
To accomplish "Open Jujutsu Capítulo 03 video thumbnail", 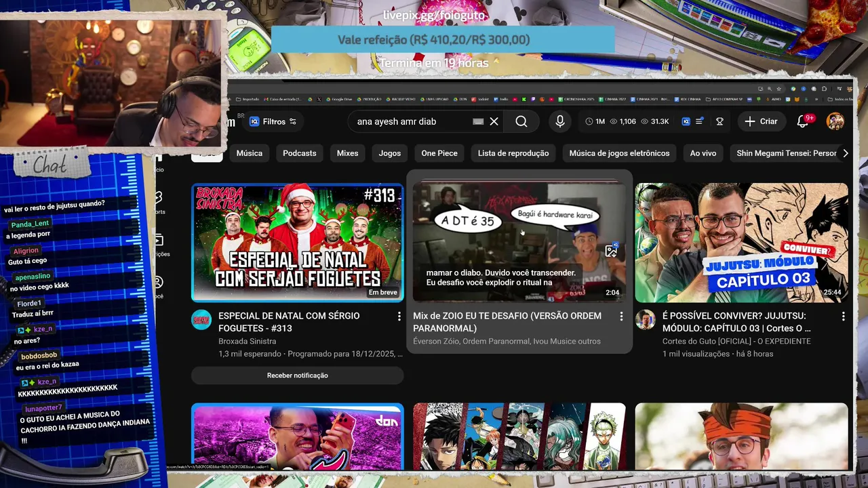I will pyautogui.click(x=741, y=242).
